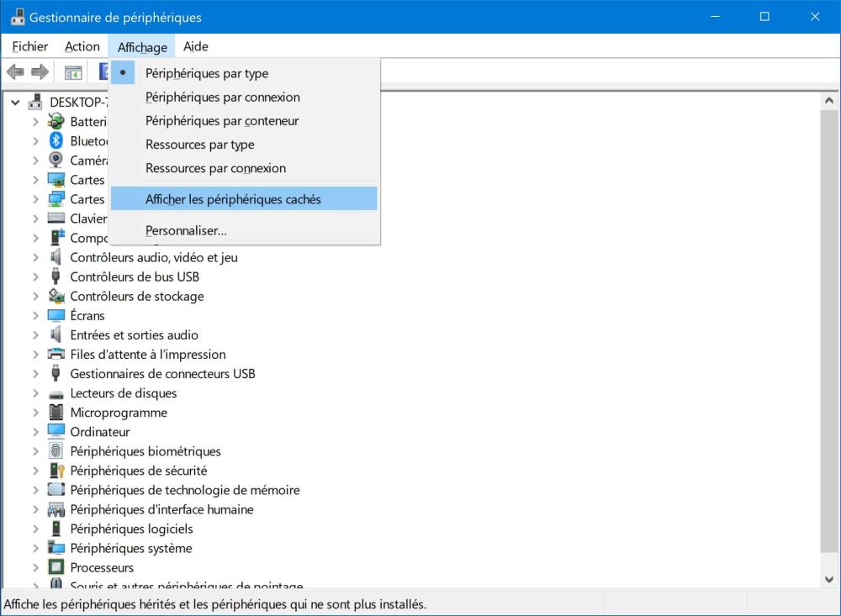Click the fingerprint icon for Périphériques biométriques
The height and width of the screenshot is (616, 841).
point(56,450)
